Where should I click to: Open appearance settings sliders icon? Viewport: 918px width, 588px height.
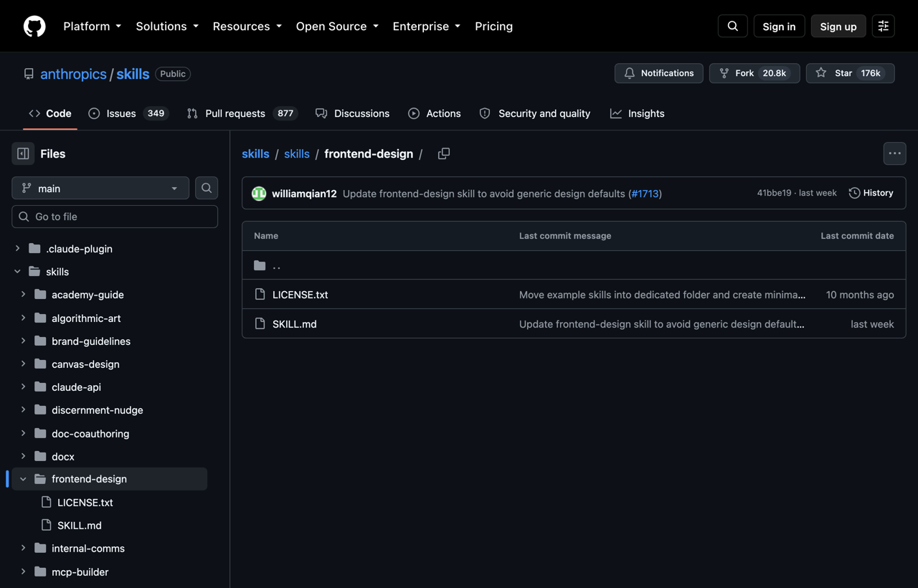click(883, 27)
